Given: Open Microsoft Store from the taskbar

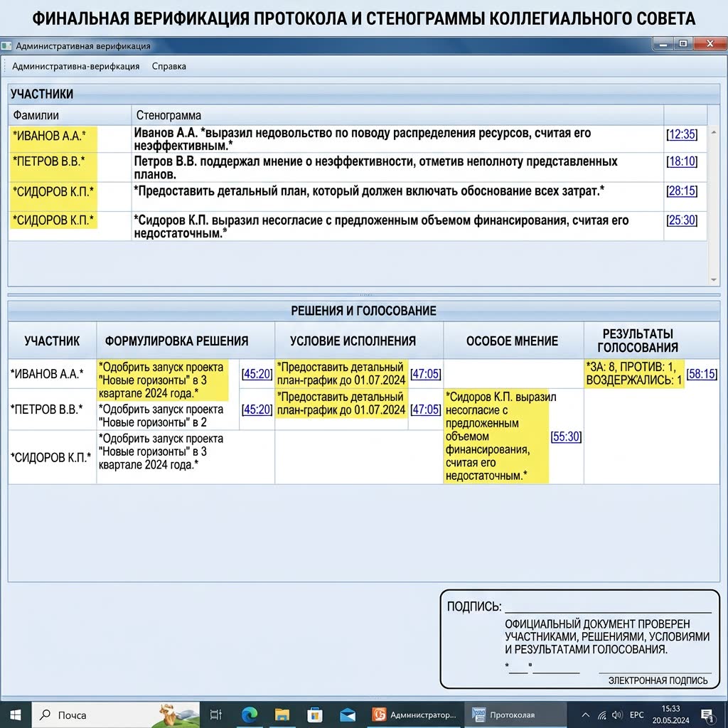Looking at the screenshot, I should (x=314, y=714).
